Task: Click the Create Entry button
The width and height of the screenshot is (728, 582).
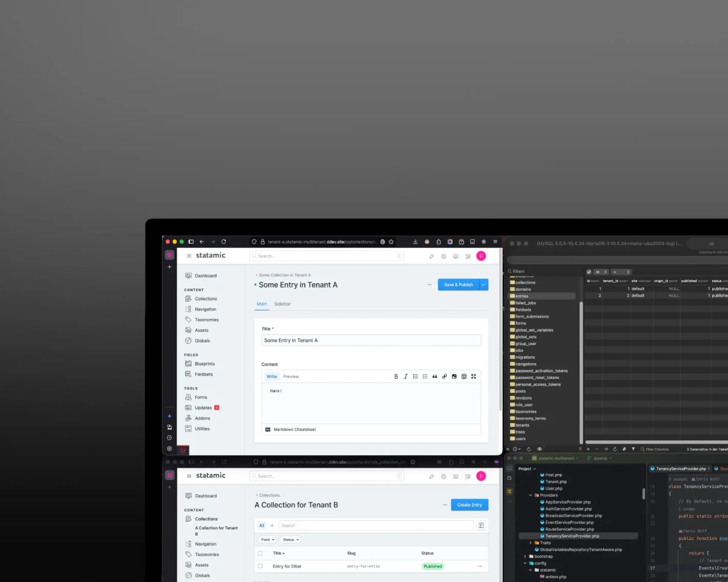Action: point(470,504)
